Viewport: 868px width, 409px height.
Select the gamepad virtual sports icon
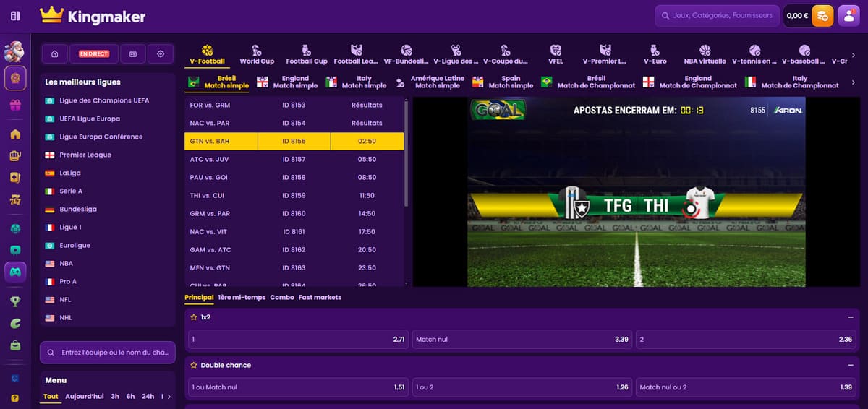point(15,272)
